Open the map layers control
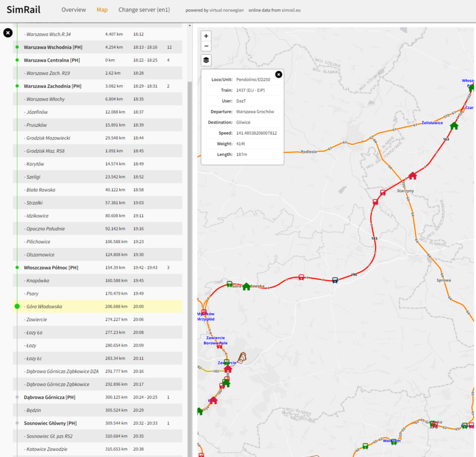Screen dimensions: 476x457 [x=206, y=60]
